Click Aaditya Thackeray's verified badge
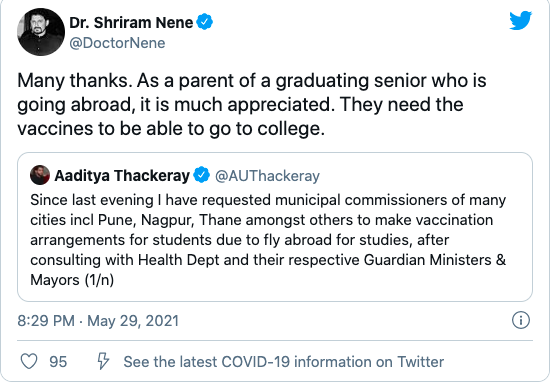The width and height of the screenshot is (555, 383). point(202,175)
